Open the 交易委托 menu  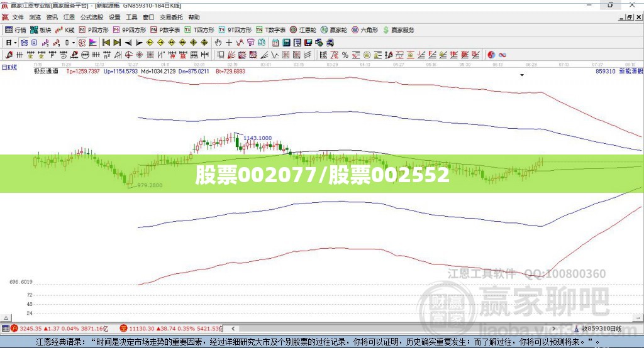coord(171,17)
